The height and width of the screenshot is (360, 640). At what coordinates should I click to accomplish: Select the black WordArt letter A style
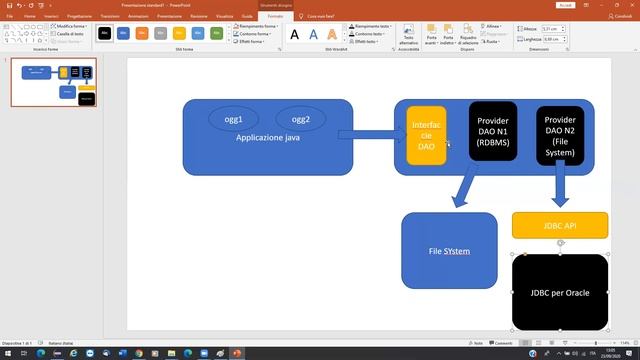pos(294,34)
